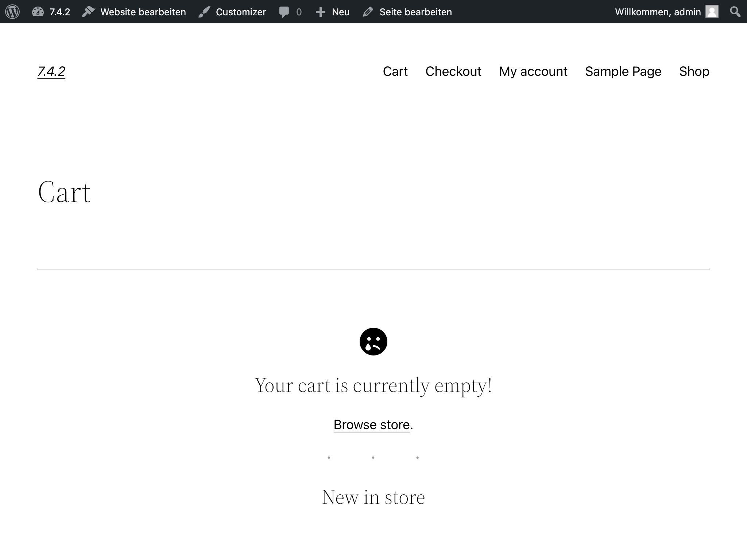The width and height of the screenshot is (747, 560).
Task: Click the WordPress logo in the admin bar
Action: coord(12,11)
